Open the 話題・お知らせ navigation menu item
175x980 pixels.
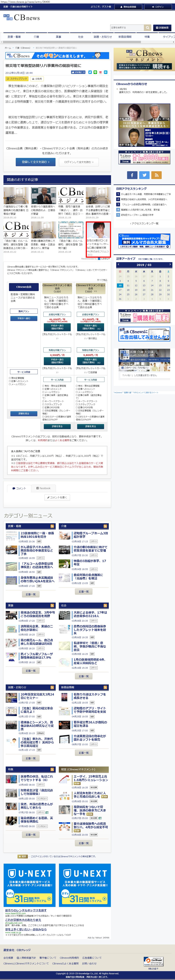tap(103, 37)
